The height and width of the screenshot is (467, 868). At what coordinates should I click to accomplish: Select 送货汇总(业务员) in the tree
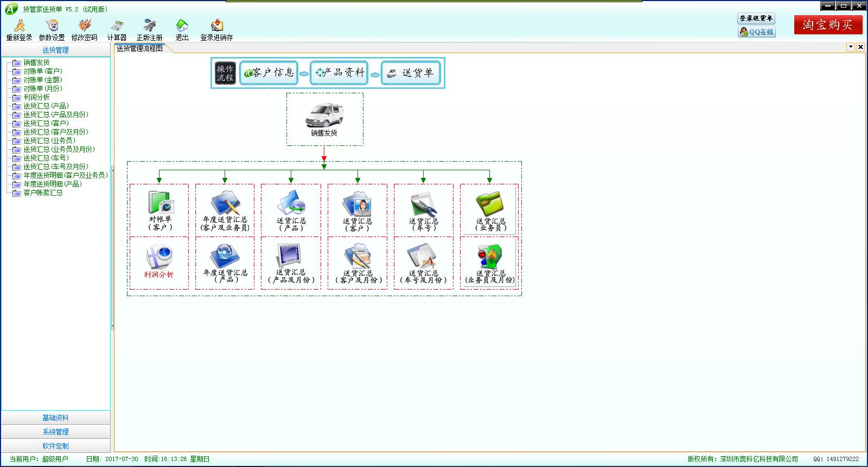(x=49, y=140)
